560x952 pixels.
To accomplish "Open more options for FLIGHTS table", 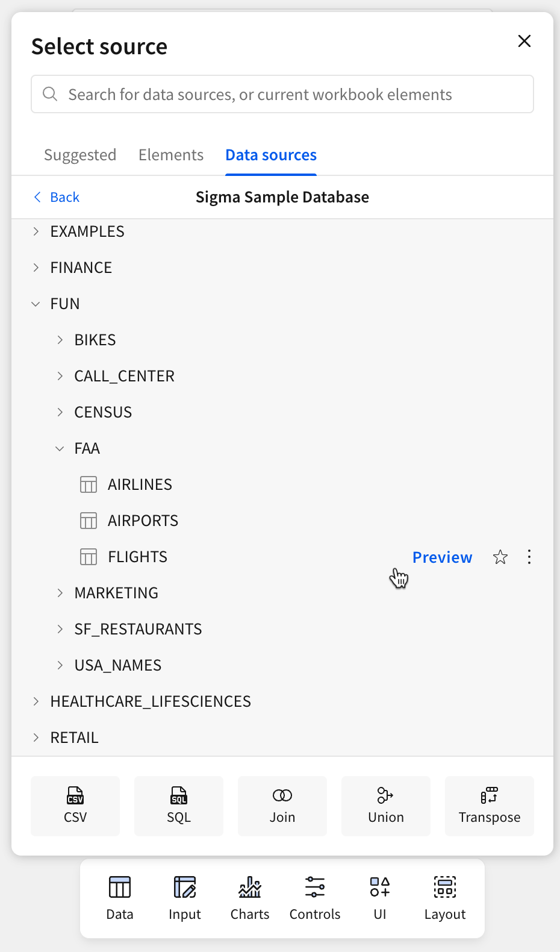I will pos(529,557).
